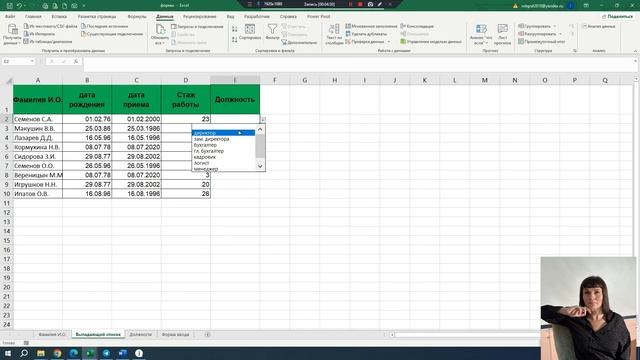640x360 pixels.
Task: Open Последние источники (Recent Sources)
Action: [104, 26]
